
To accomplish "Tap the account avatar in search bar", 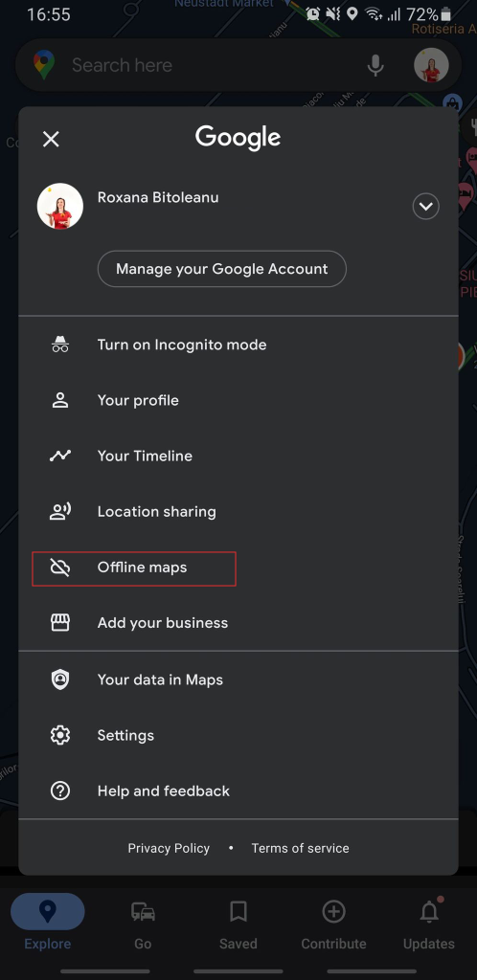I will pos(431,65).
